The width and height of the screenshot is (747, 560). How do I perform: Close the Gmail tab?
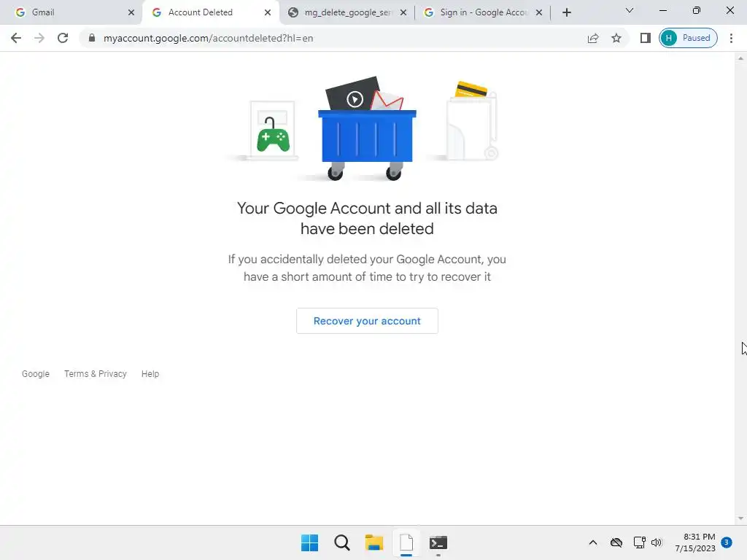(x=131, y=12)
